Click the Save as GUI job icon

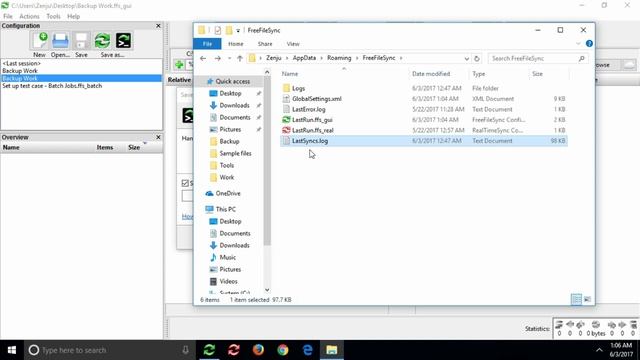tap(102, 41)
